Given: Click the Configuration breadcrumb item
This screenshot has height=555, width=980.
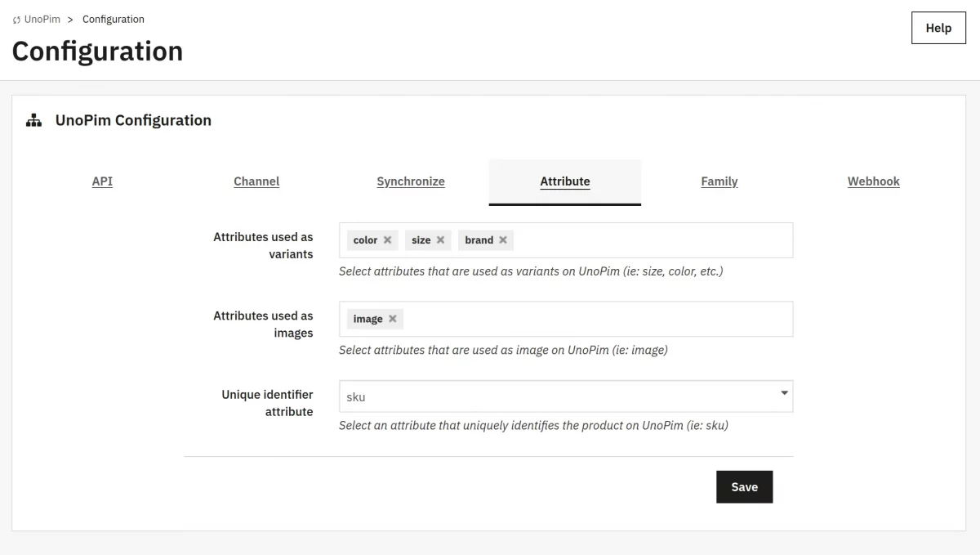Looking at the screenshot, I should click(114, 20).
